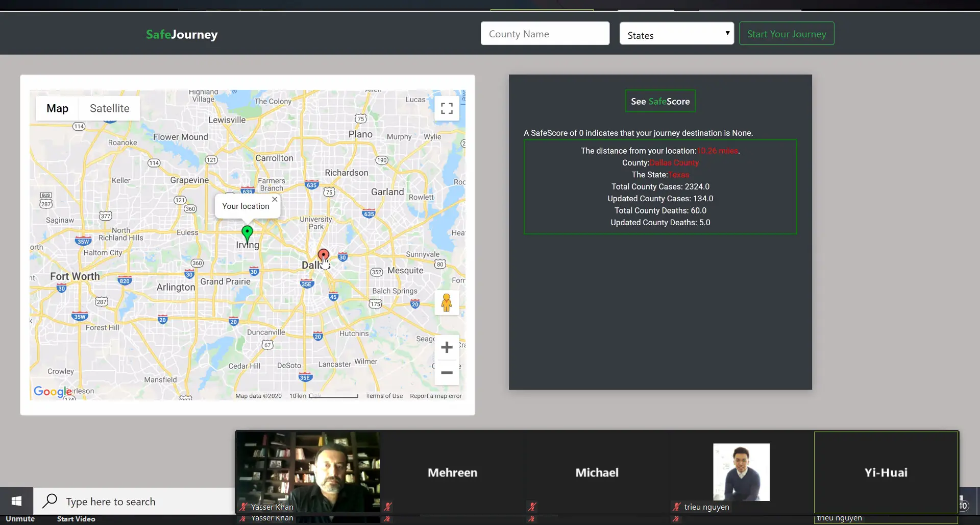Expand the States dropdown
Image resolution: width=980 pixels, height=525 pixels.
[x=676, y=34]
